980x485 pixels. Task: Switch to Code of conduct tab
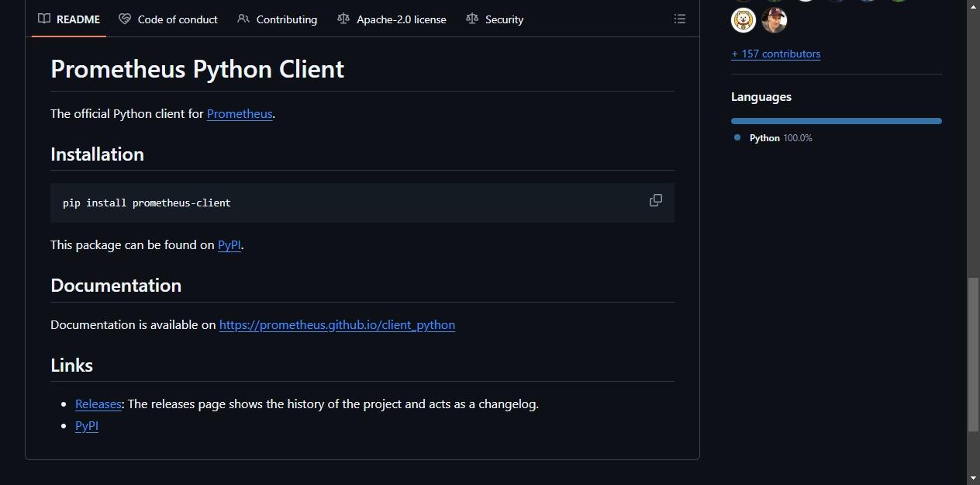click(168, 19)
